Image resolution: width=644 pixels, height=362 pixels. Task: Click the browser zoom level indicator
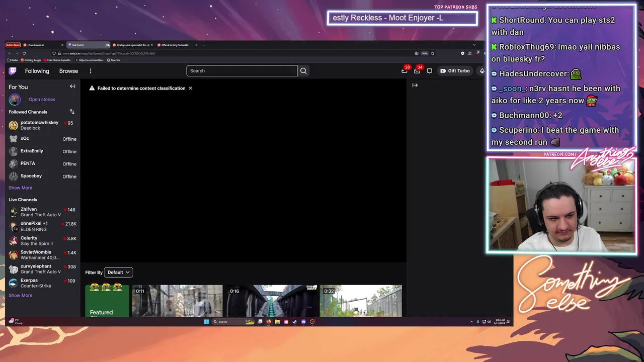click(x=425, y=53)
